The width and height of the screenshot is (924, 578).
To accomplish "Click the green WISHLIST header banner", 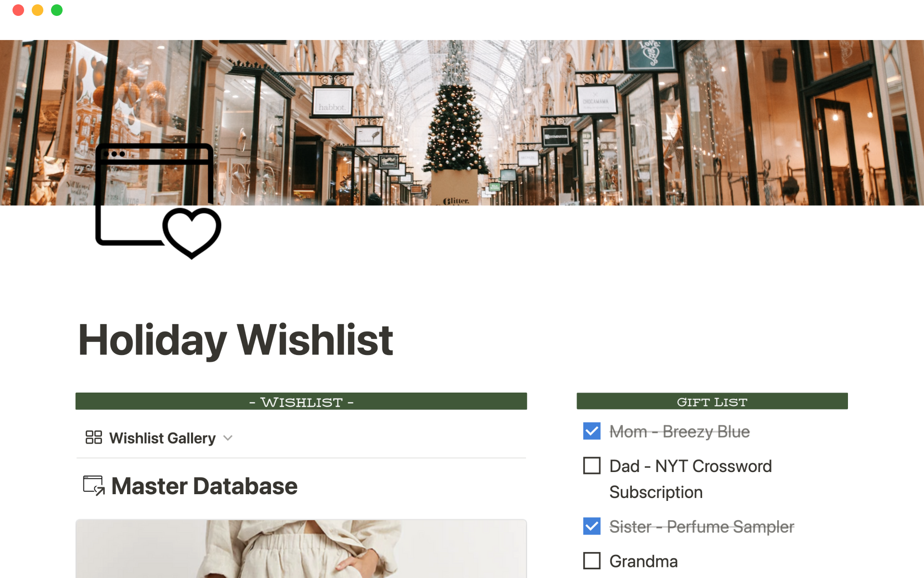I will click(x=301, y=401).
